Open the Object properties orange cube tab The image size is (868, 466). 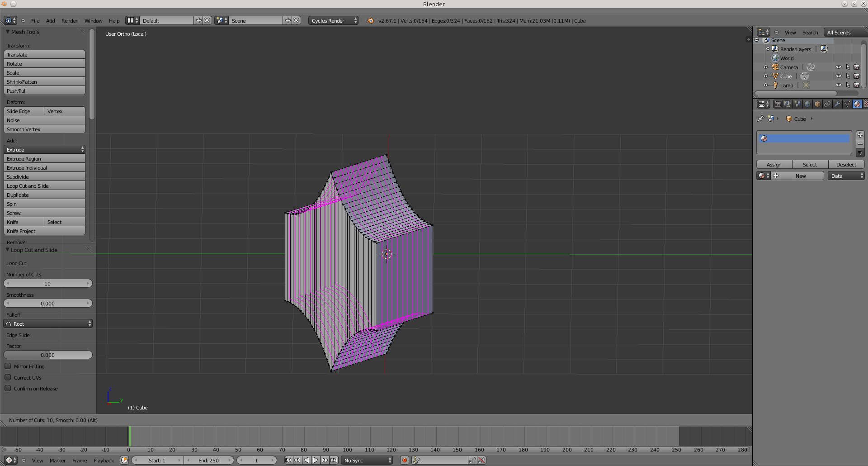tap(817, 104)
